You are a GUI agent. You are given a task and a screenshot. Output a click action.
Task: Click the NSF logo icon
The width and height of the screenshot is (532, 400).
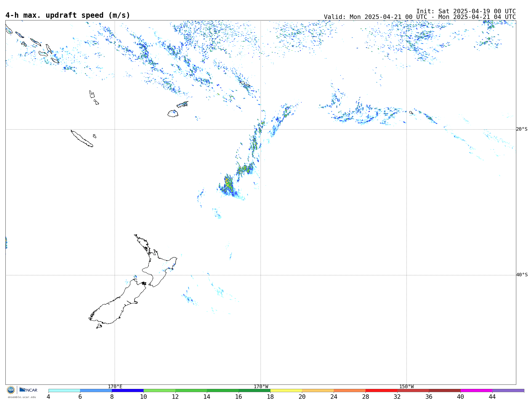[11, 390]
